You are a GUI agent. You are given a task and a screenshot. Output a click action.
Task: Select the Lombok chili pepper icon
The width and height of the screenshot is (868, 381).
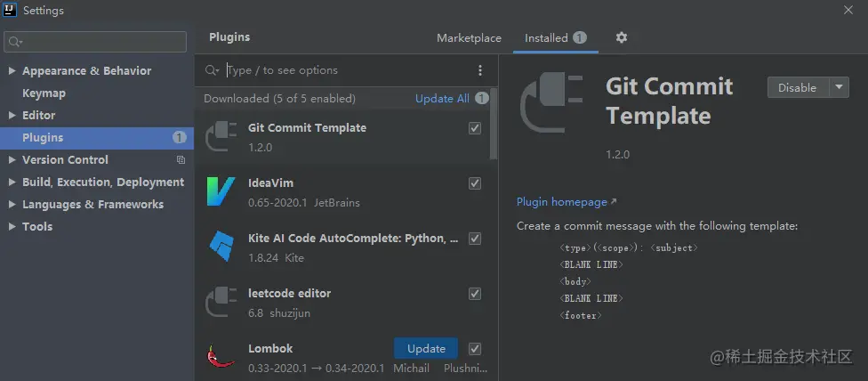point(221,357)
